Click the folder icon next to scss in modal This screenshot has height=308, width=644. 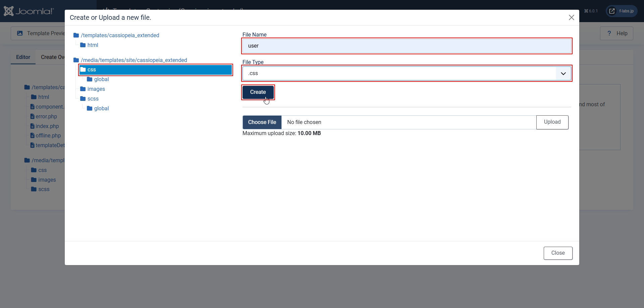(83, 99)
